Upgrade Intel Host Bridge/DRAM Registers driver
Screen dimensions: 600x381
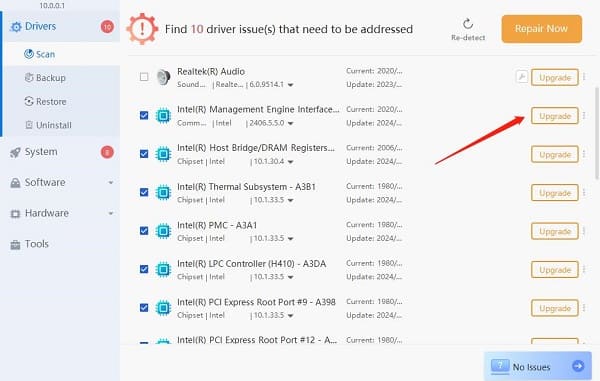pos(554,154)
